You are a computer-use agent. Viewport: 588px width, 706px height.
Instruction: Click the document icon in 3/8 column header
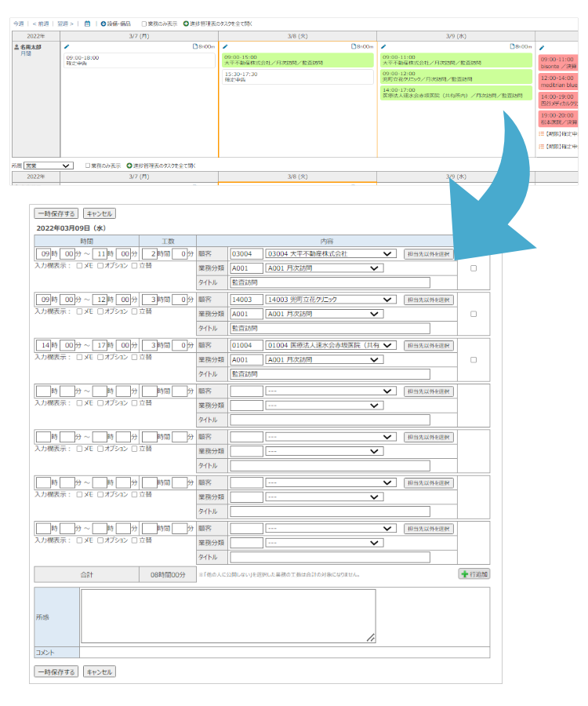353,47
